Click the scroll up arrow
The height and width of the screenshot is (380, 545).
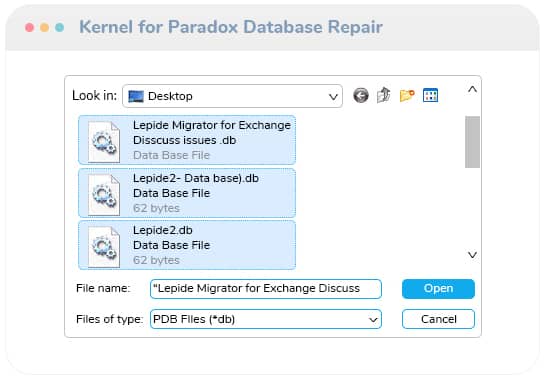pos(472,89)
